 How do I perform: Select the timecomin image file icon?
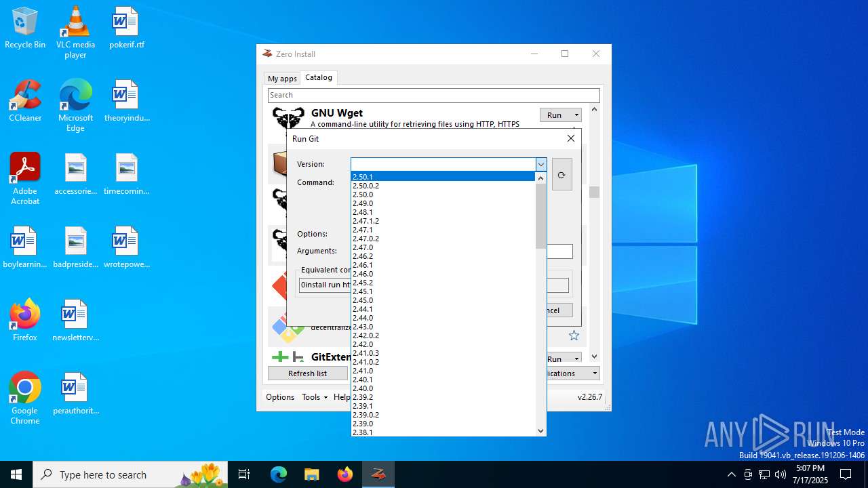126,175
